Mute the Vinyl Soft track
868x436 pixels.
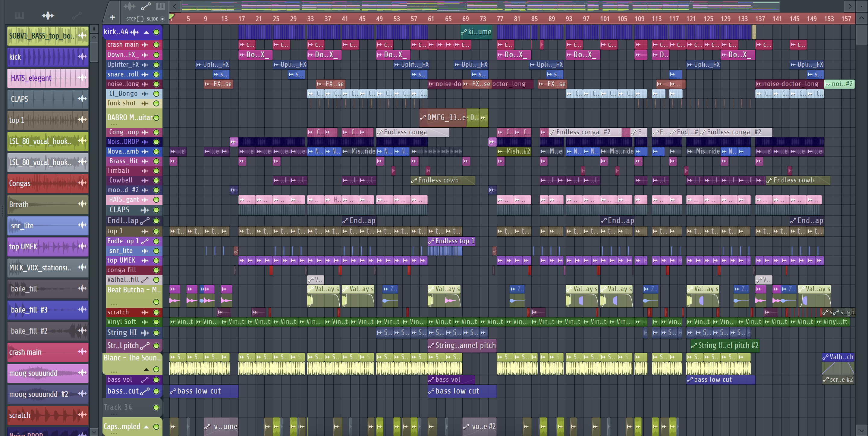click(x=156, y=322)
